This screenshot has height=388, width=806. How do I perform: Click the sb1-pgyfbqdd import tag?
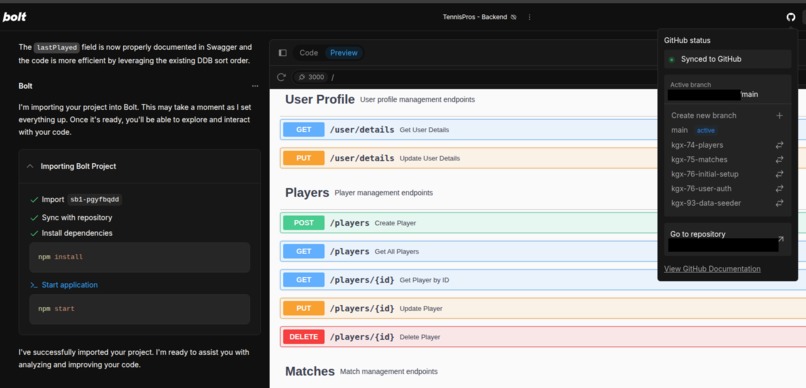pos(95,199)
